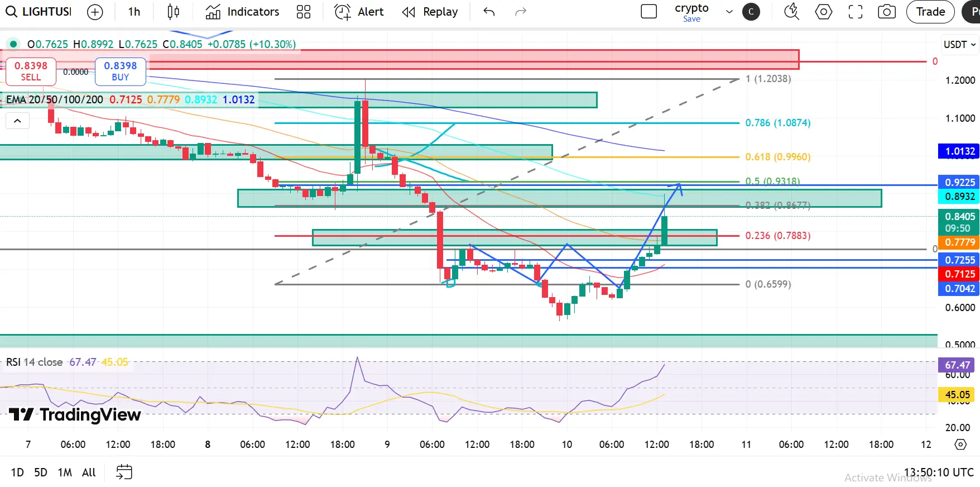
Task: Select the Fibonacci 0.786 (1.0874) level label
Action: pos(778,123)
